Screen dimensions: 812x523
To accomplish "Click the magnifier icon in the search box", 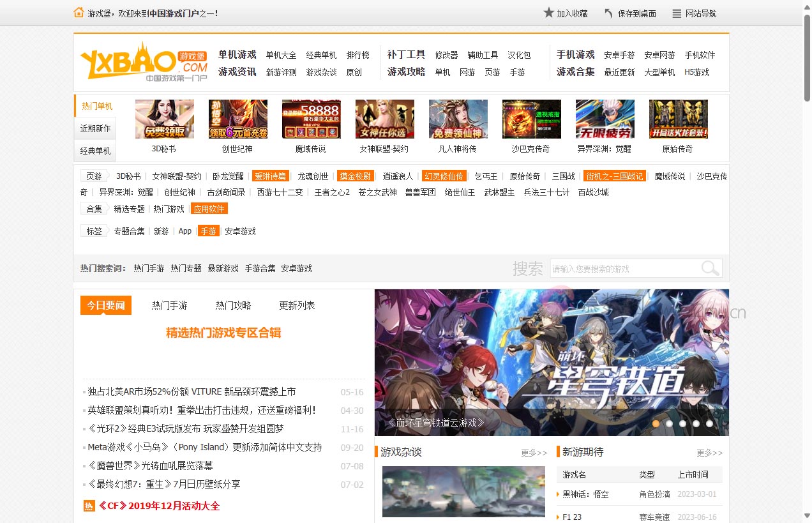I will [x=709, y=268].
